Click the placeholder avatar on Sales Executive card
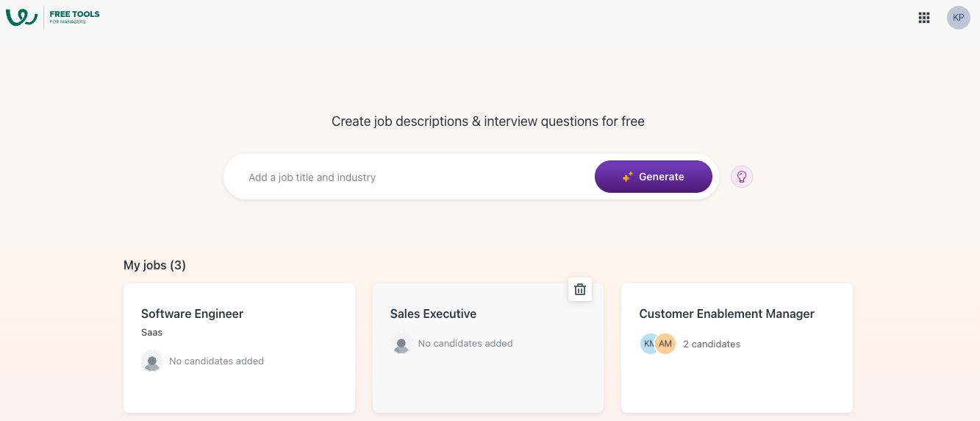Image resolution: width=980 pixels, height=421 pixels. point(401,343)
